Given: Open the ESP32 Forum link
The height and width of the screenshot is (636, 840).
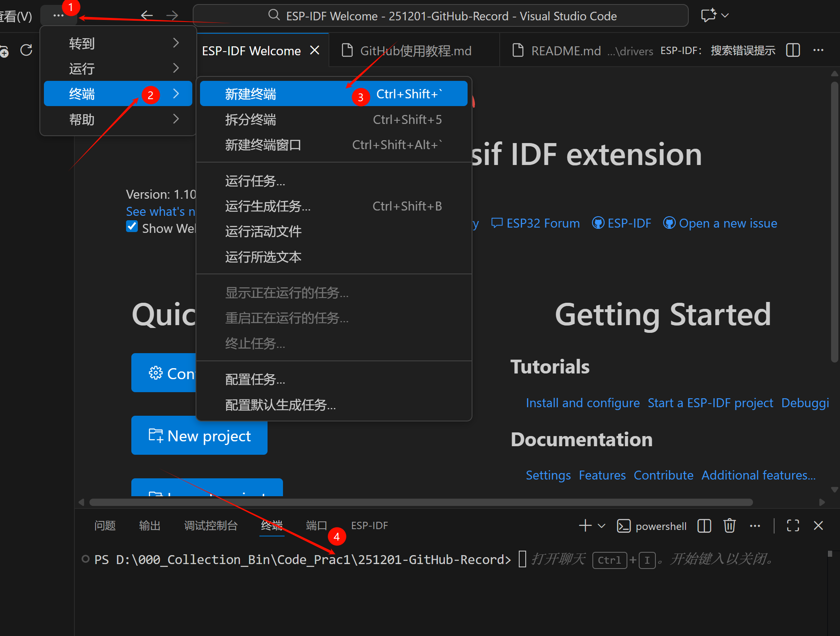Looking at the screenshot, I should coord(543,224).
